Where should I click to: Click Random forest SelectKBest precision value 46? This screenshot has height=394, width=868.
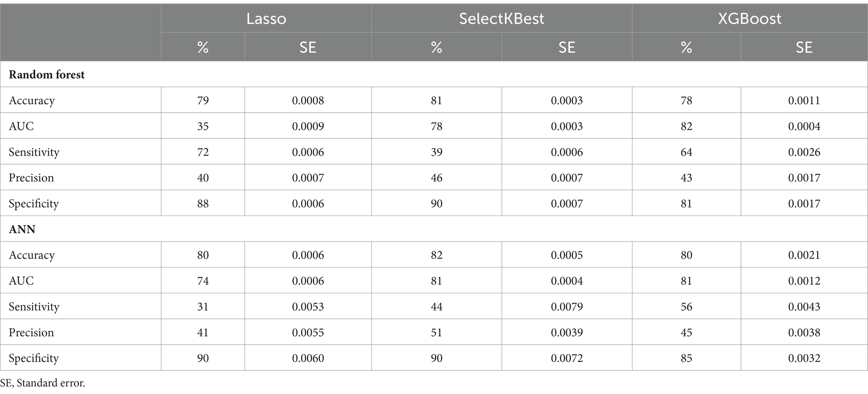click(436, 178)
